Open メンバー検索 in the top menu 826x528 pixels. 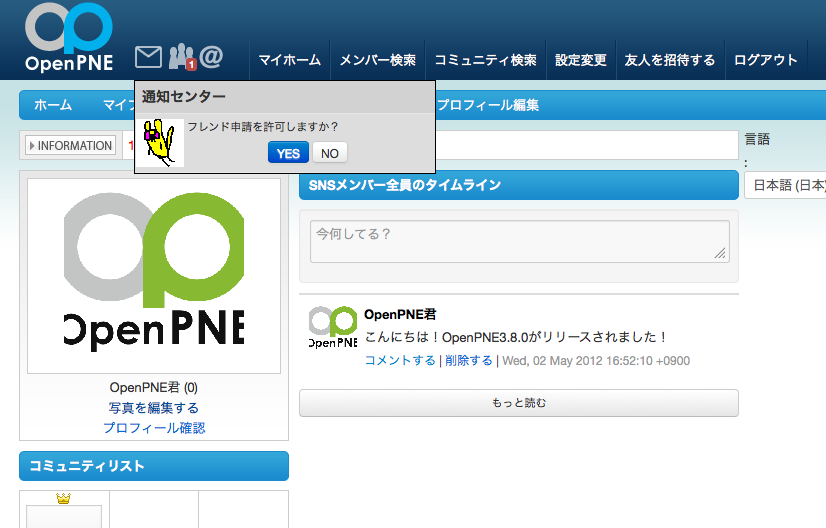377,60
